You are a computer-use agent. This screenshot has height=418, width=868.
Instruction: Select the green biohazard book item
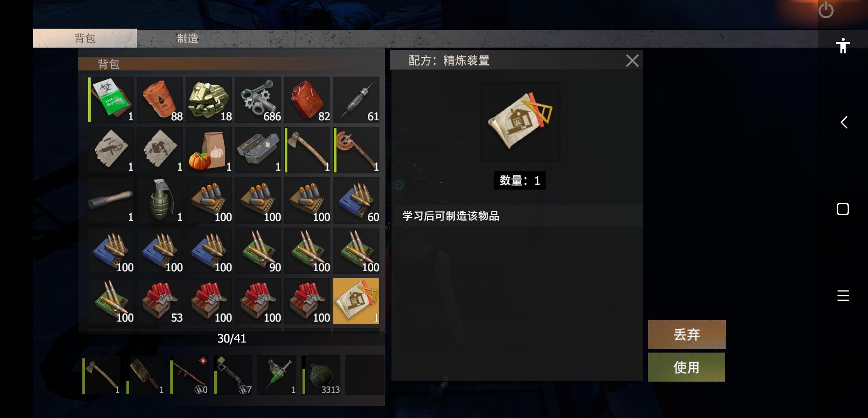click(x=111, y=100)
